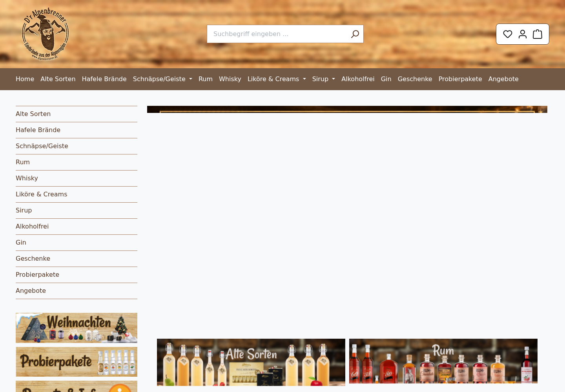
Task: Go to Home in navigation bar
Action: [25, 79]
